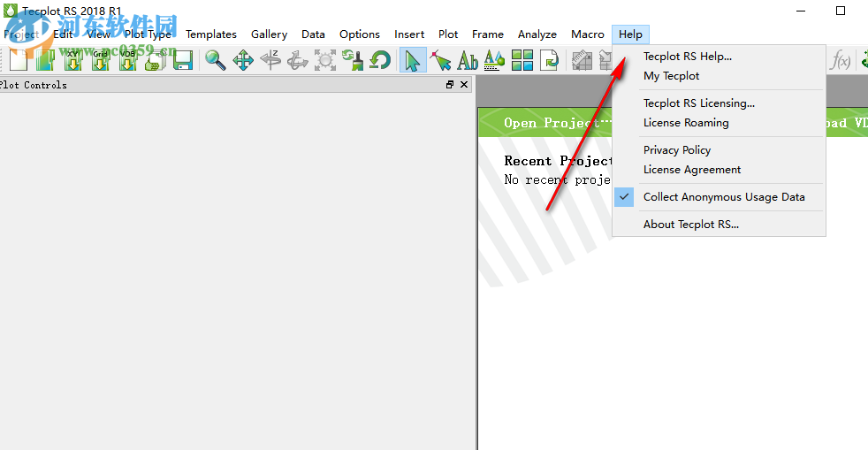Click the four-pane frame layout icon
This screenshot has height=450, width=868.
click(x=522, y=60)
